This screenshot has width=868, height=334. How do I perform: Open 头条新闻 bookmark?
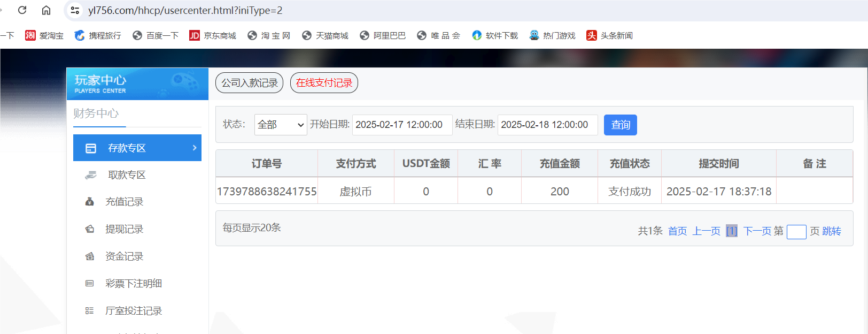[610, 35]
